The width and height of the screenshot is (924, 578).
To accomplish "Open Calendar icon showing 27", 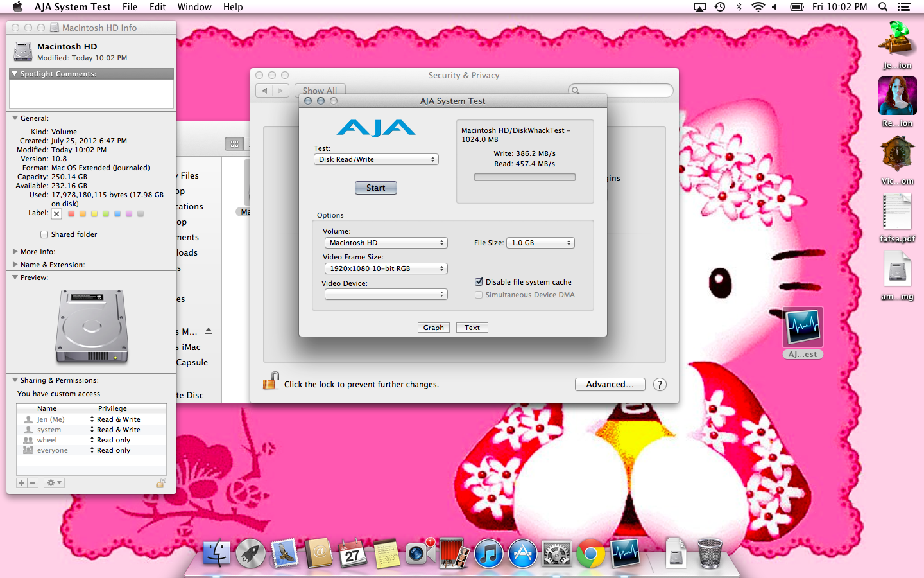I will click(x=352, y=553).
